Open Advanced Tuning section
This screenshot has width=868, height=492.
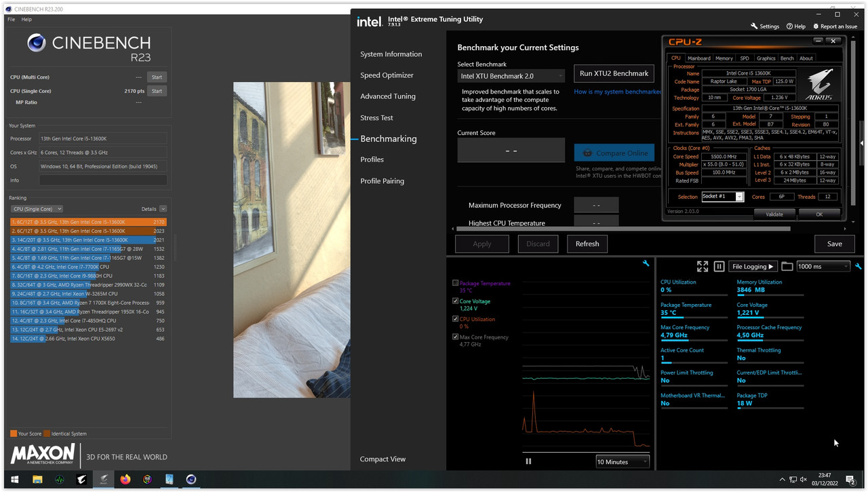tap(388, 96)
